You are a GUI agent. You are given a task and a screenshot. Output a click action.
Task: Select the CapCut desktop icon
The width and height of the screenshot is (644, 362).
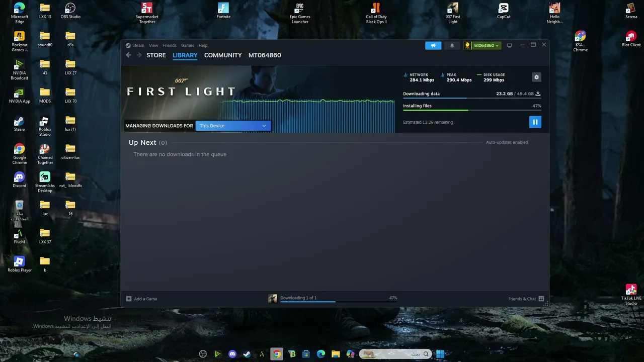pyautogui.click(x=504, y=11)
